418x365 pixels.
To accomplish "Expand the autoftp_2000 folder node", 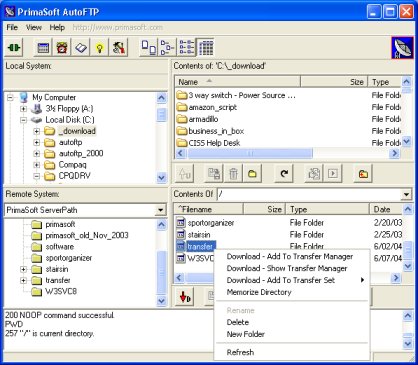I will 37,154.
